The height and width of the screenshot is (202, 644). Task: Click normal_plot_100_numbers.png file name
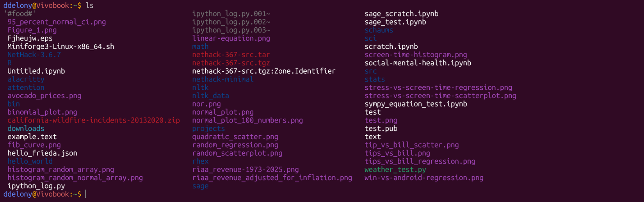pos(247,120)
